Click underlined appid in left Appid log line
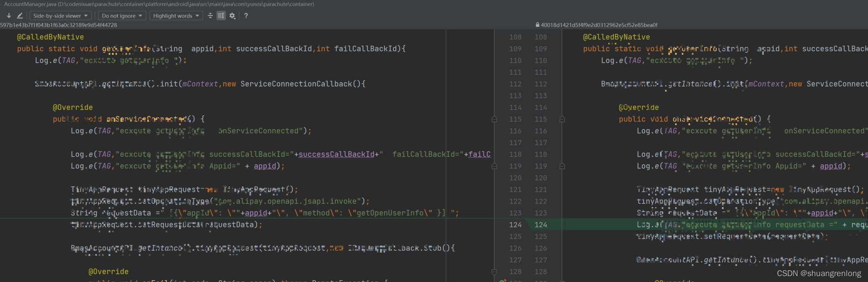 pos(265,166)
